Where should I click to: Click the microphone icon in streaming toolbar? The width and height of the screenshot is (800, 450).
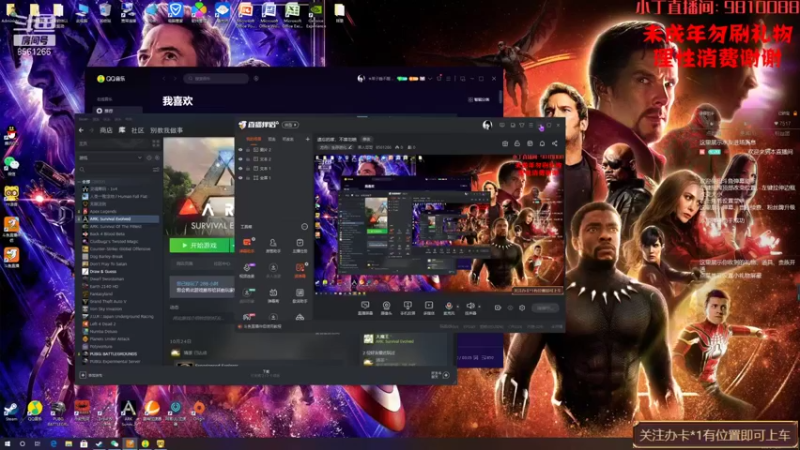pos(449,306)
